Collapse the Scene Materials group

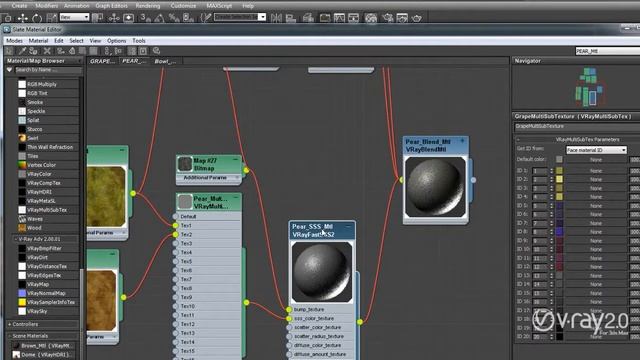tap(9, 336)
